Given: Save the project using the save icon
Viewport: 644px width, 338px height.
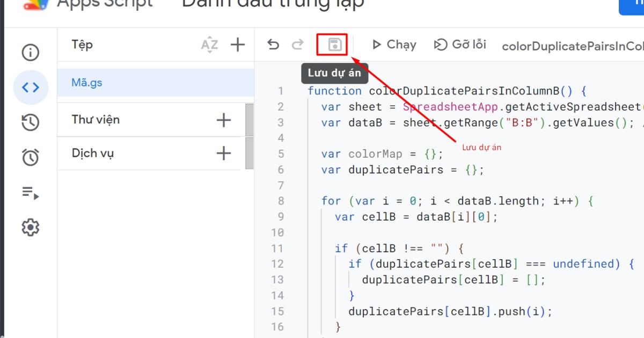Looking at the screenshot, I should (x=333, y=45).
